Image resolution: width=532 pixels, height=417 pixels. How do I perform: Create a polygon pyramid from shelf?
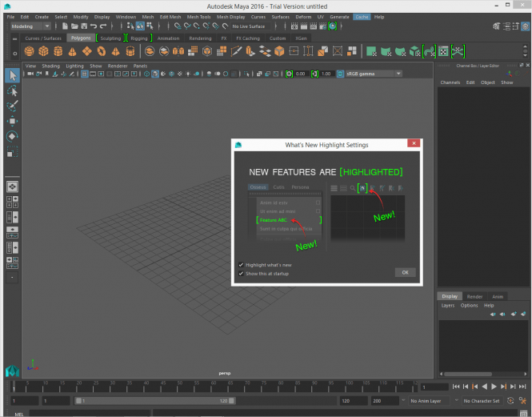click(x=116, y=51)
